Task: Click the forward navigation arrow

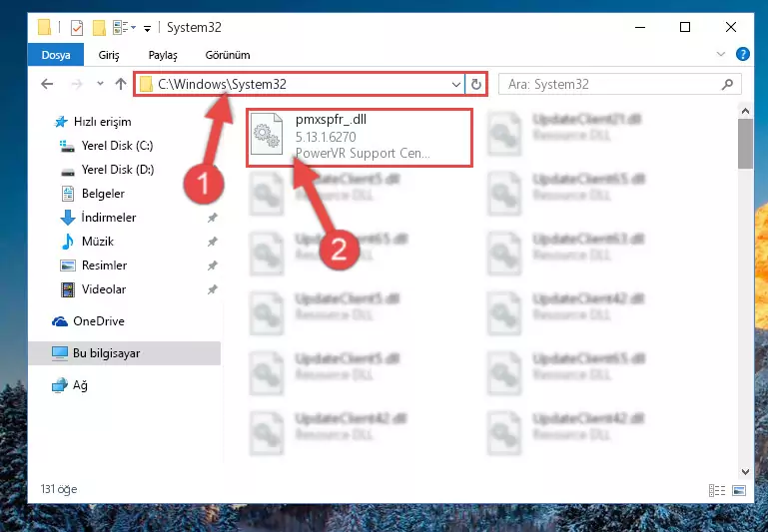Action: tap(77, 84)
